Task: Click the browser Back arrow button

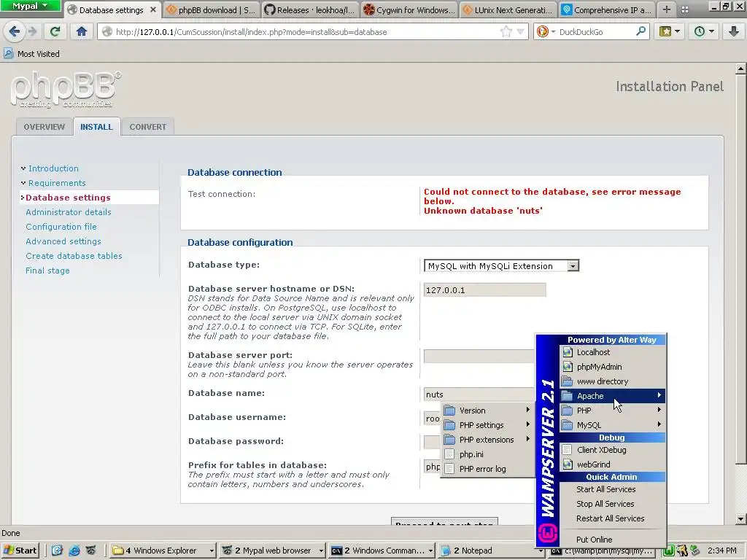Action: tap(14, 32)
